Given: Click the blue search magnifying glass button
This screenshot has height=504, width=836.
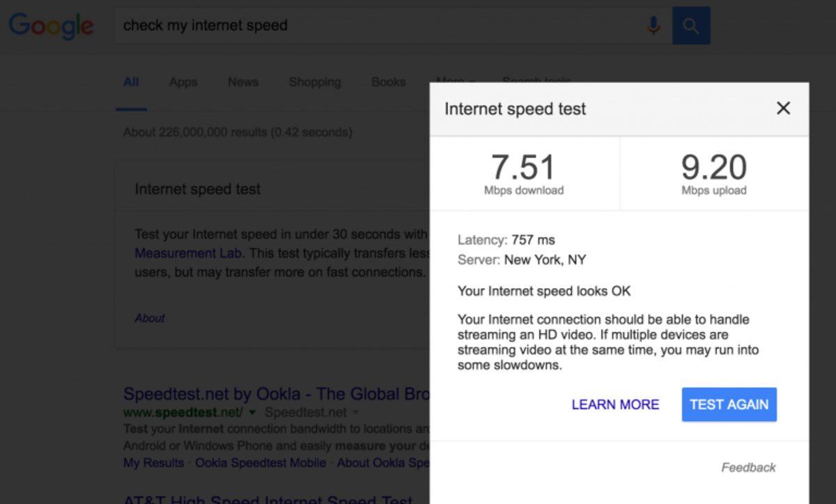Looking at the screenshot, I should click(x=691, y=25).
